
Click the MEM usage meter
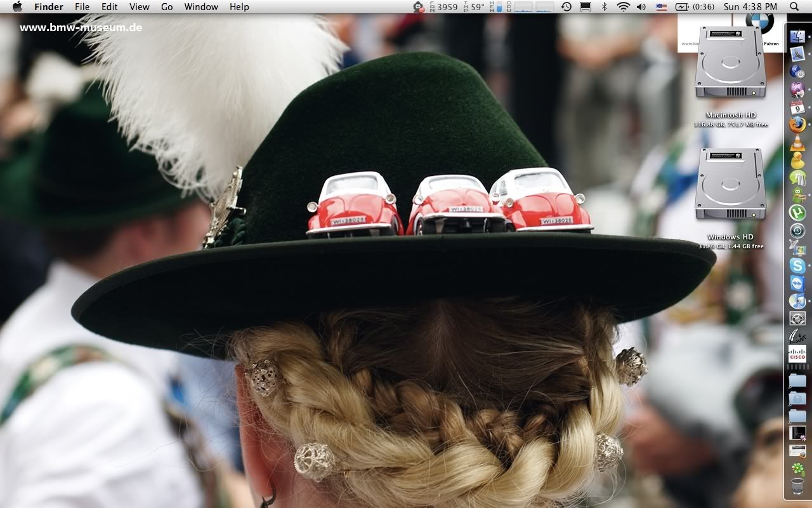[495, 7]
